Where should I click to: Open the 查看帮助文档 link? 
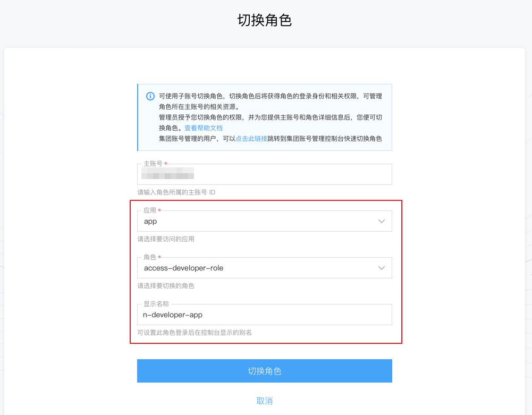click(204, 128)
